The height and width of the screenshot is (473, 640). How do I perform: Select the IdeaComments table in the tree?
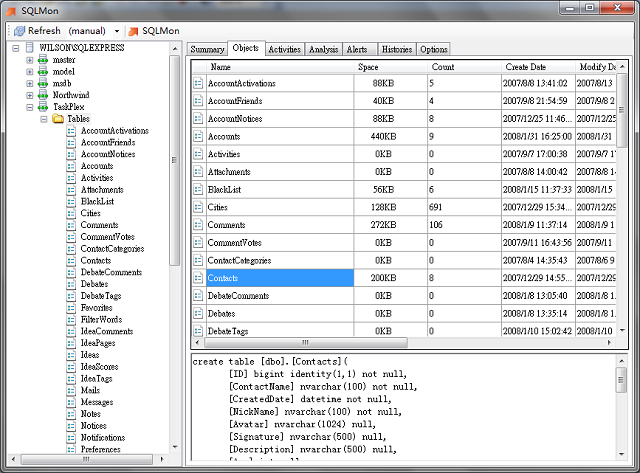(106, 331)
